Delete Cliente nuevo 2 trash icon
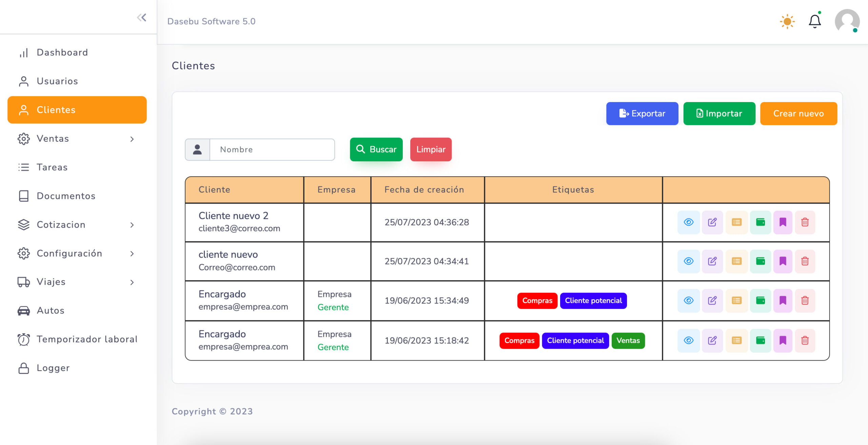 click(805, 222)
